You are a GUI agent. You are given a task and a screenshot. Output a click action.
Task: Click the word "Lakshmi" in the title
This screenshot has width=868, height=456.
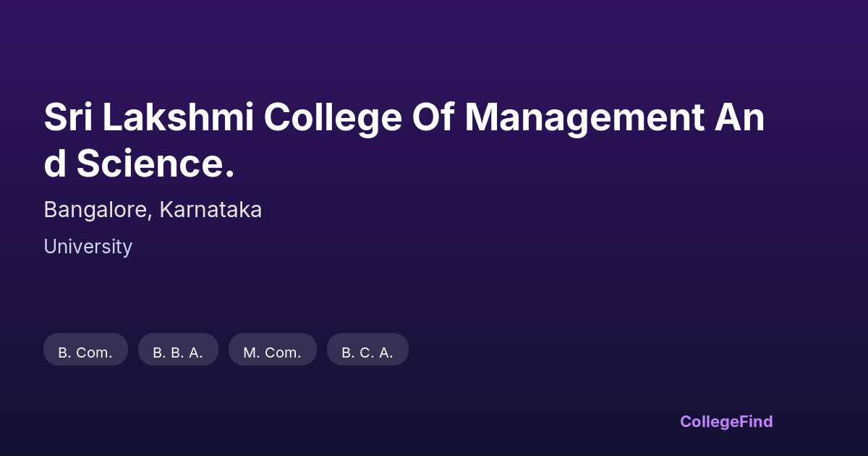pos(178,118)
